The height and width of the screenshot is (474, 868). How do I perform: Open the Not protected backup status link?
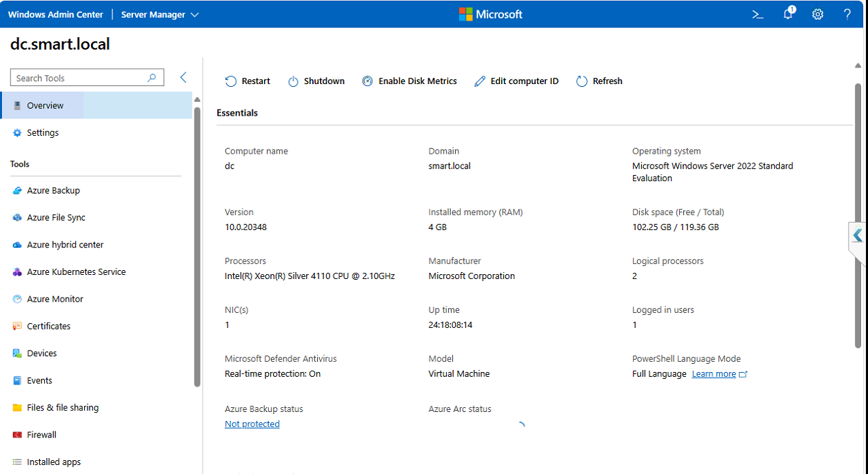[x=252, y=424]
